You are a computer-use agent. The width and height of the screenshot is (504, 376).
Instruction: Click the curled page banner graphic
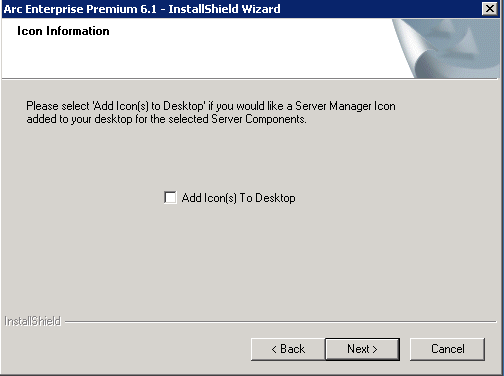click(x=447, y=48)
